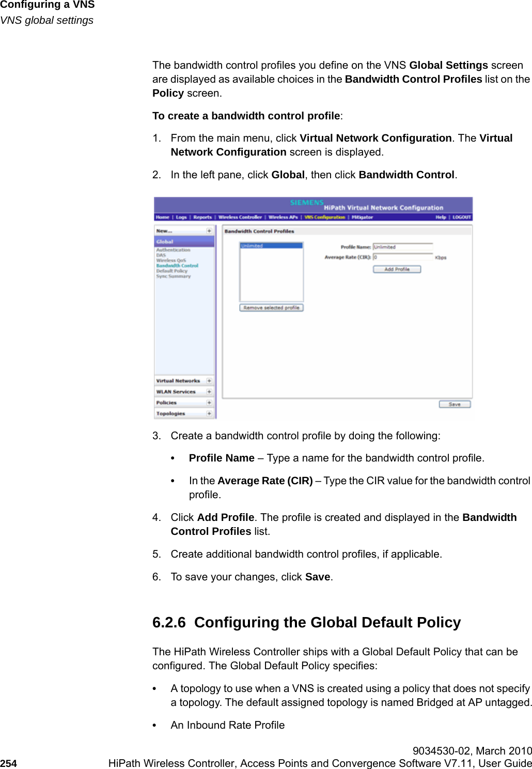Open the VNS Configuration tab
The width and height of the screenshot is (532, 769).
[x=324, y=218]
